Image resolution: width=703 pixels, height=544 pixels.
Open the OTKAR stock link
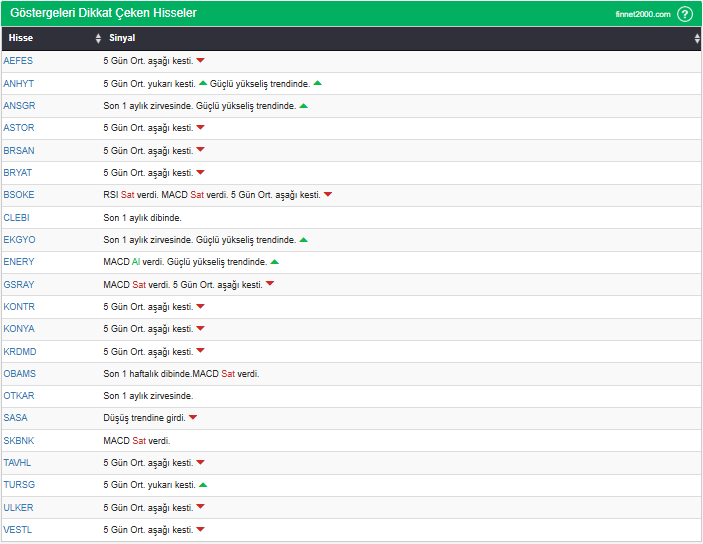click(x=19, y=395)
